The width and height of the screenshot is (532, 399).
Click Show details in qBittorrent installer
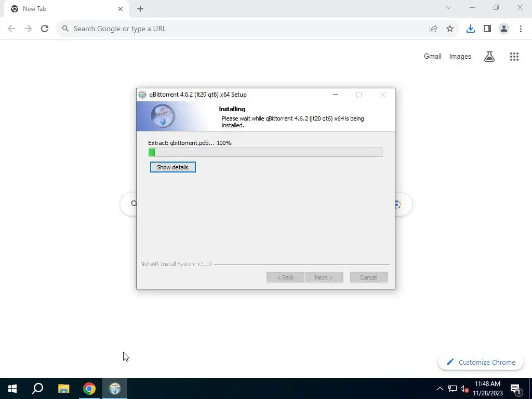tap(172, 167)
